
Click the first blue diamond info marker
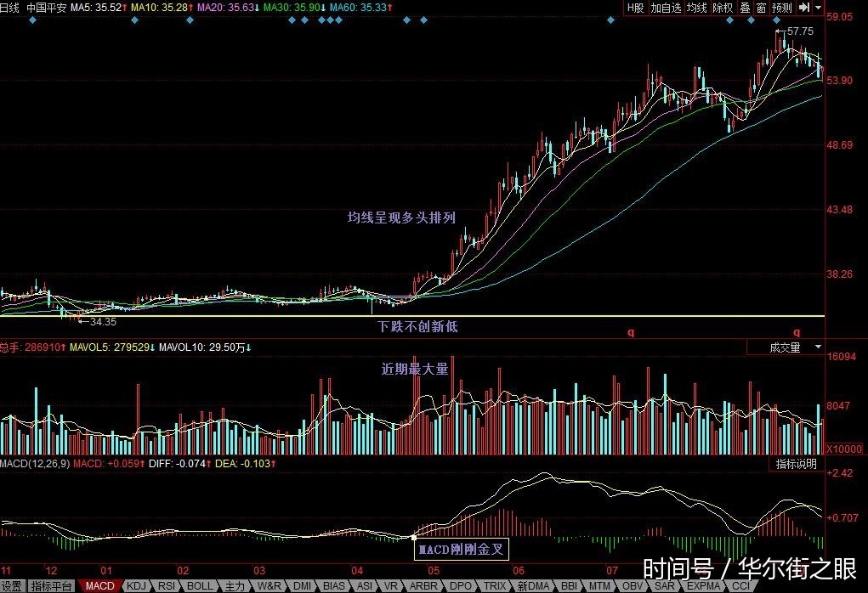[32, 20]
